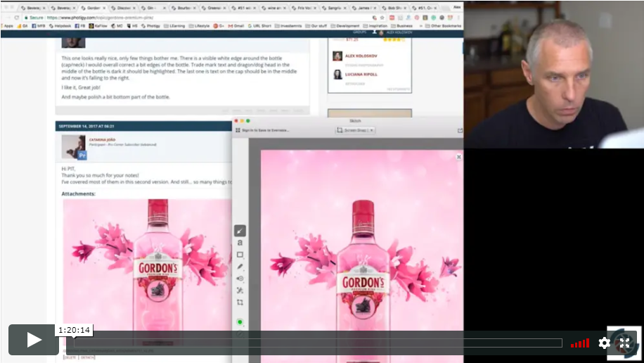644x363 pixels.
Task: Switch to the Discover browser tab
Action: 123,8
